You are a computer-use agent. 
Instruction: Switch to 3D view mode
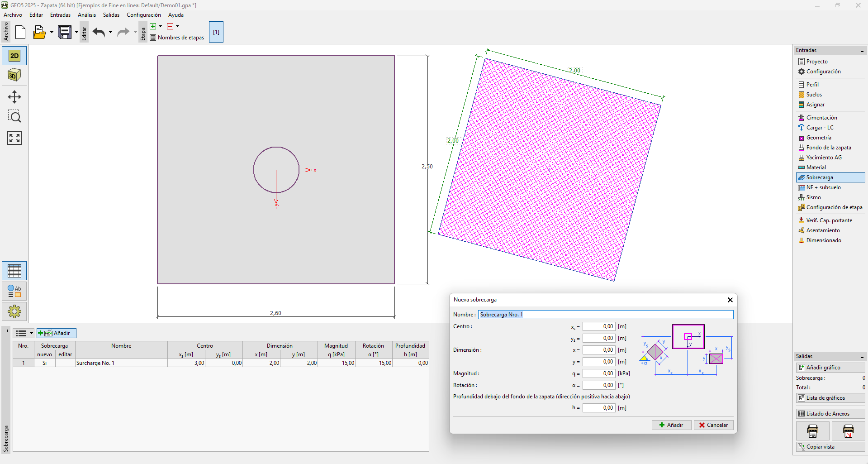14,75
